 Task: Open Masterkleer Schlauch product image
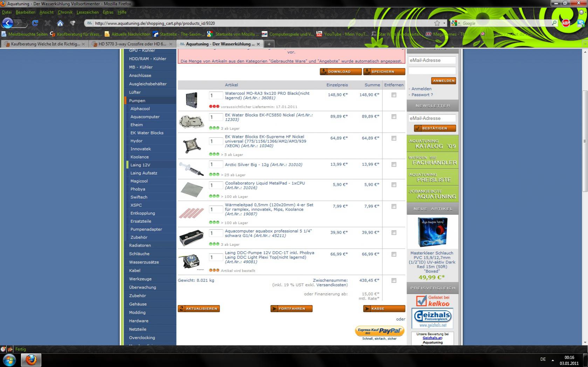(x=432, y=232)
